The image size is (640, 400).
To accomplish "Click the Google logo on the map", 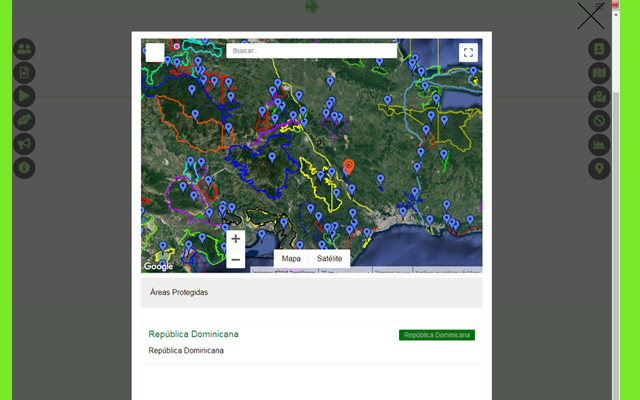I will 158,266.
